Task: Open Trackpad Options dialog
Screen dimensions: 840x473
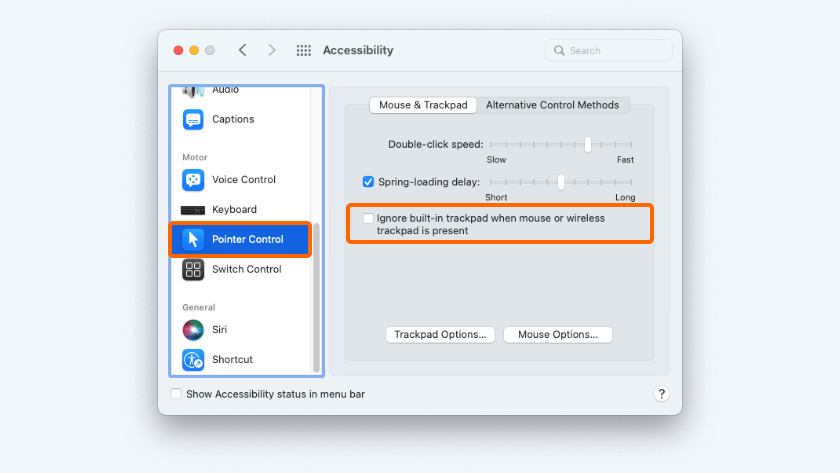Action: [440, 335]
